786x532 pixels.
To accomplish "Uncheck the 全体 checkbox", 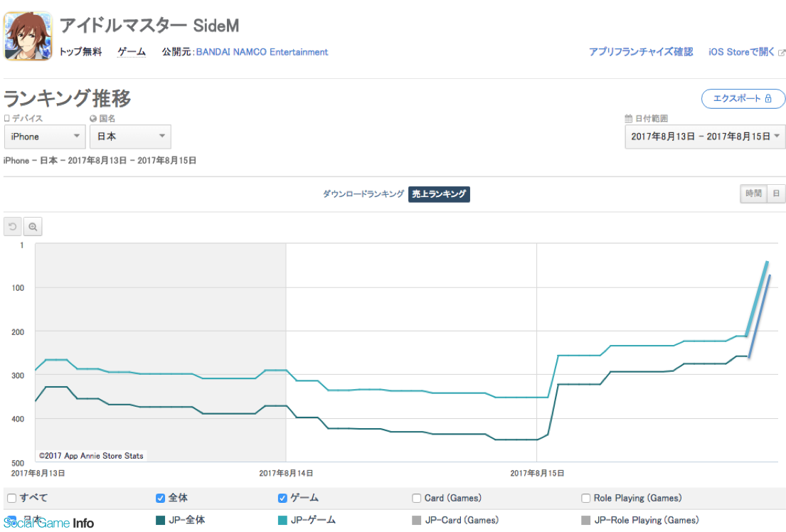I will 161,498.
